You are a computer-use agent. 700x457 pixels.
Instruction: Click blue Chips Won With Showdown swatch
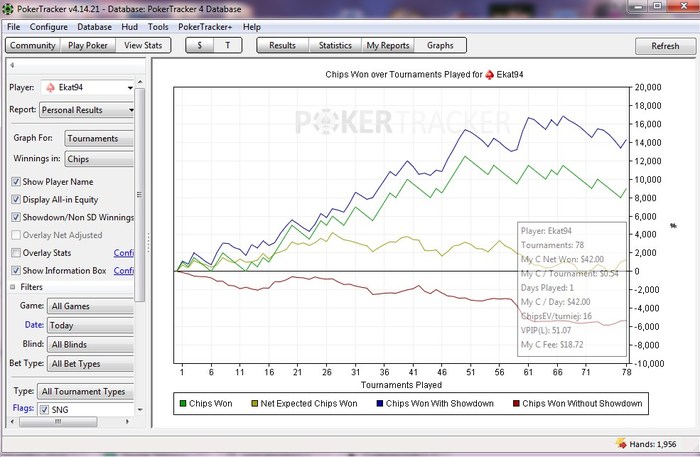coord(380,403)
